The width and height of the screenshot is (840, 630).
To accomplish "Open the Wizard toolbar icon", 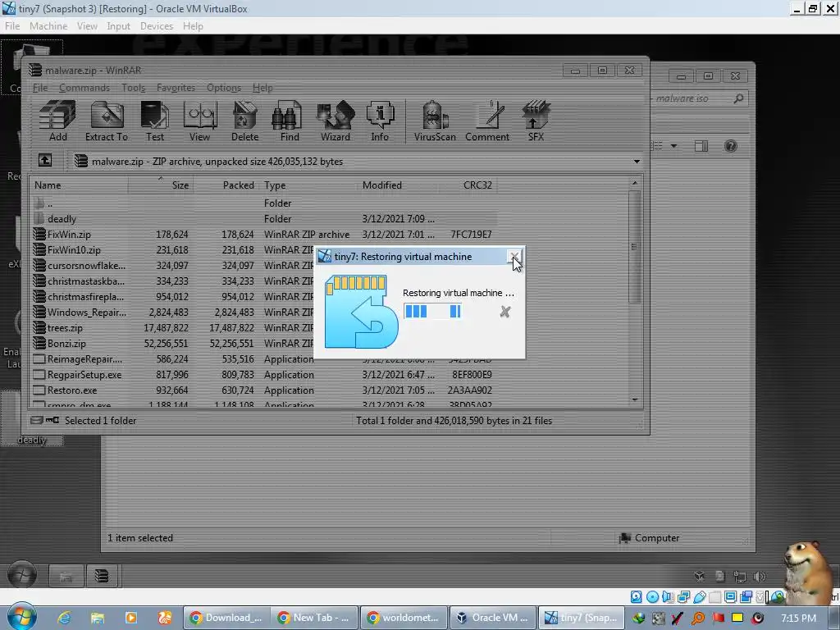I will 336,121.
